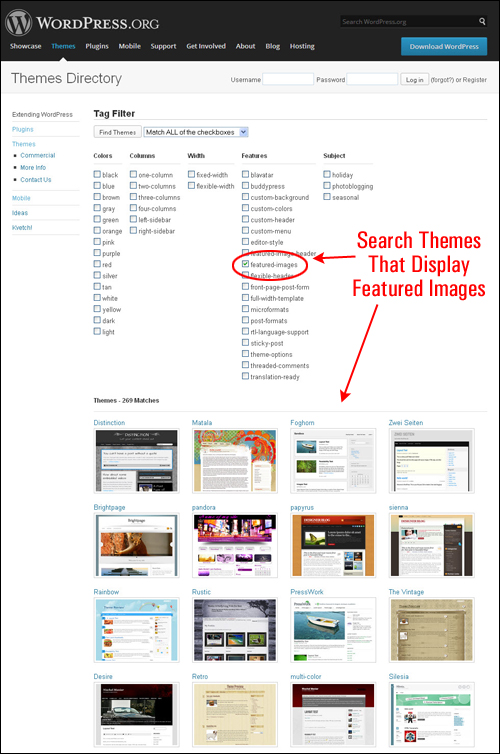Select the Mobile menu item
The height and width of the screenshot is (754, 500).
pos(129,46)
